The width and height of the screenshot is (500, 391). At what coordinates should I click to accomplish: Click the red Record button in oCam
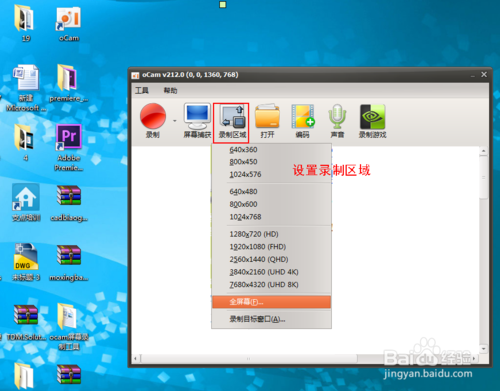point(153,117)
